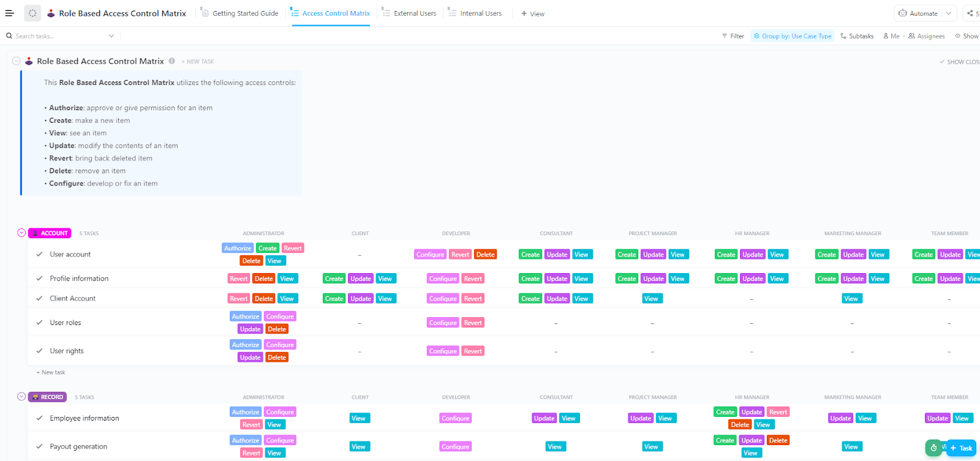This screenshot has width=980, height=461.
Task: Collapse the ACCOUNT group
Action: point(21,233)
